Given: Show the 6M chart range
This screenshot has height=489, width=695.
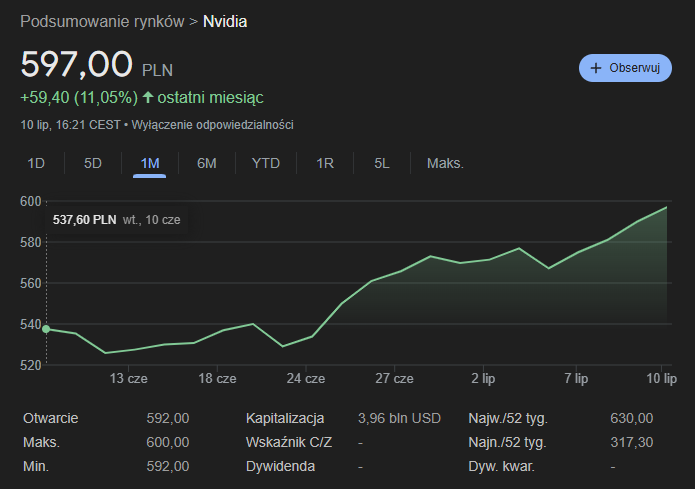Looking at the screenshot, I should [207, 163].
